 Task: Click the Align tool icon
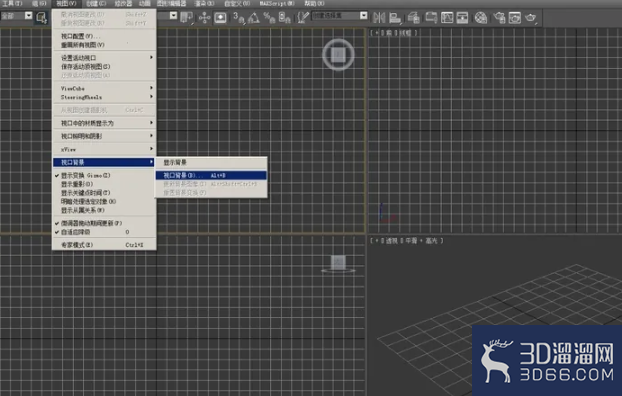coord(395,17)
